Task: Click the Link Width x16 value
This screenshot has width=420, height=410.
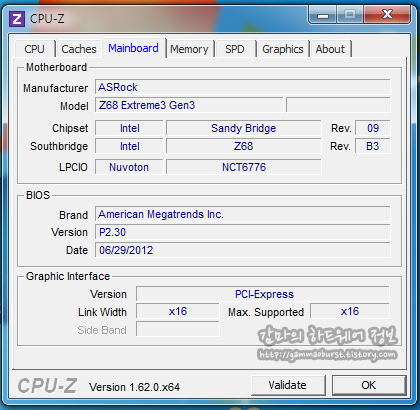Action: [x=178, y=312]
